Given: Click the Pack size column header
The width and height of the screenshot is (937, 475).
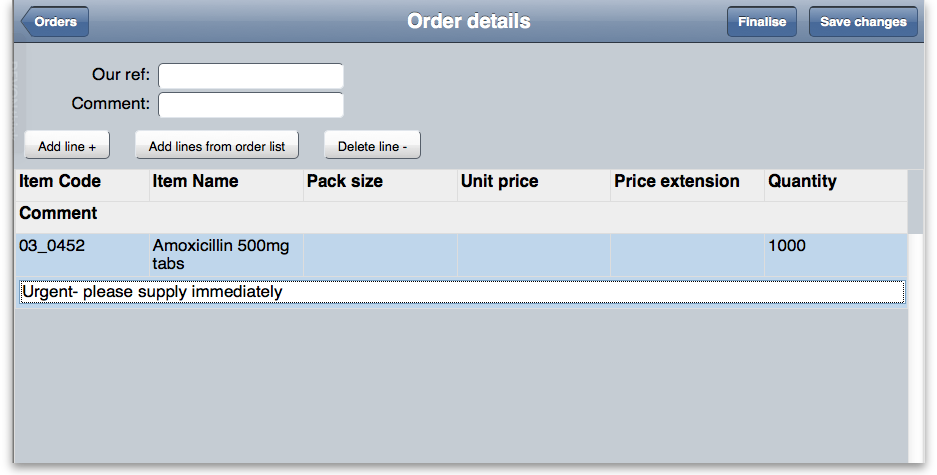Looking at the screenshot, I should coord(345,182).
